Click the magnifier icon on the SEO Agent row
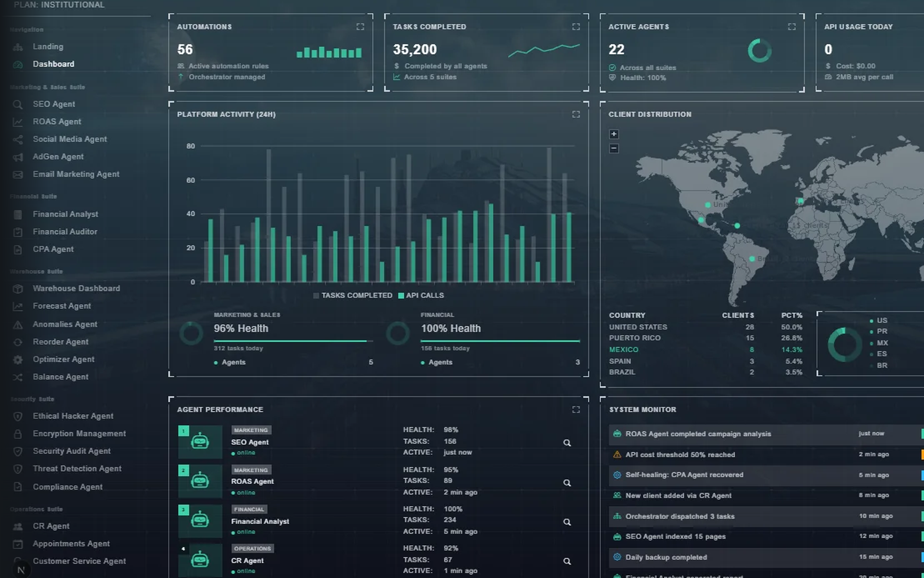 [x=567, y=442]
